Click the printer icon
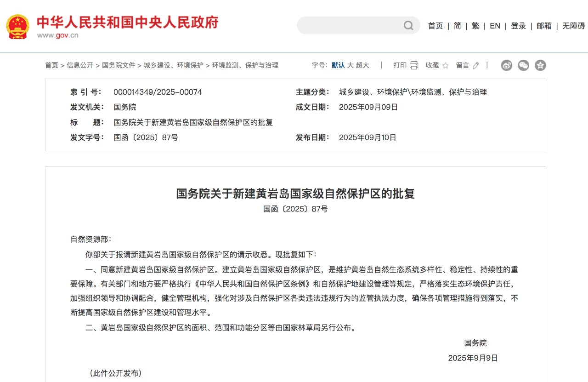588x382 pixels. (x=414, y=65)
